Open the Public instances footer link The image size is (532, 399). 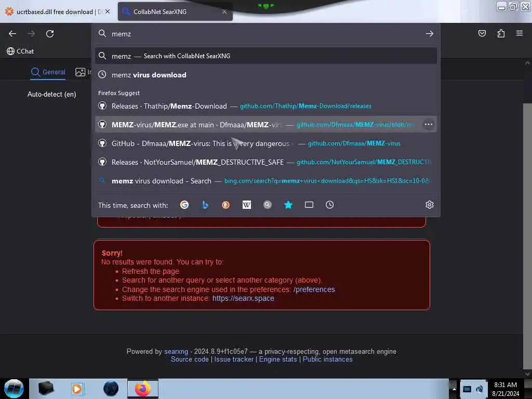(327, 360)
